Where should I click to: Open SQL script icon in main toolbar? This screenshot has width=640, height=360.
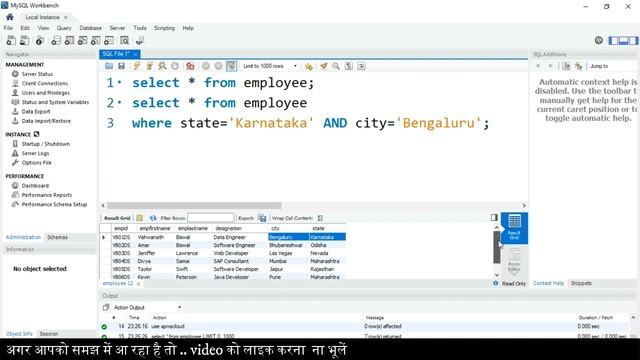(24, 40)
